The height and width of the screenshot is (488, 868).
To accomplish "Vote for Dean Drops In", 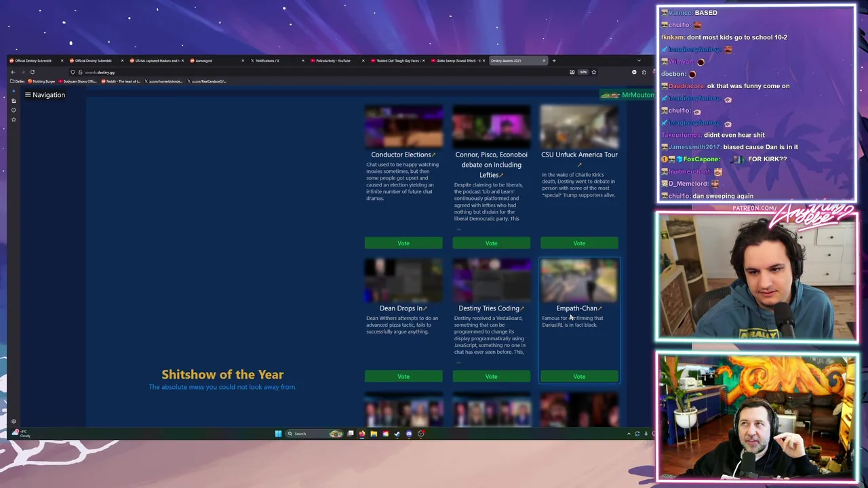I will [x=403, y=377].
